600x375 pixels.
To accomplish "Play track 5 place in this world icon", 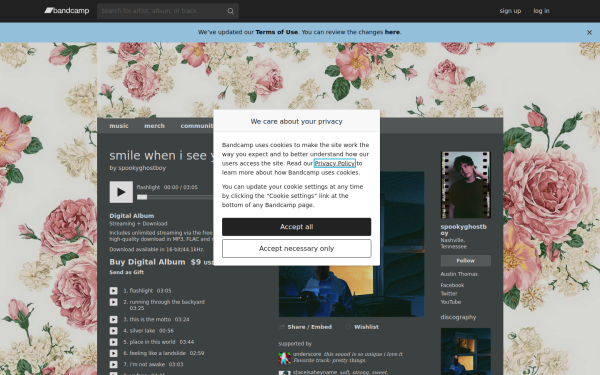I will point(114,342).
